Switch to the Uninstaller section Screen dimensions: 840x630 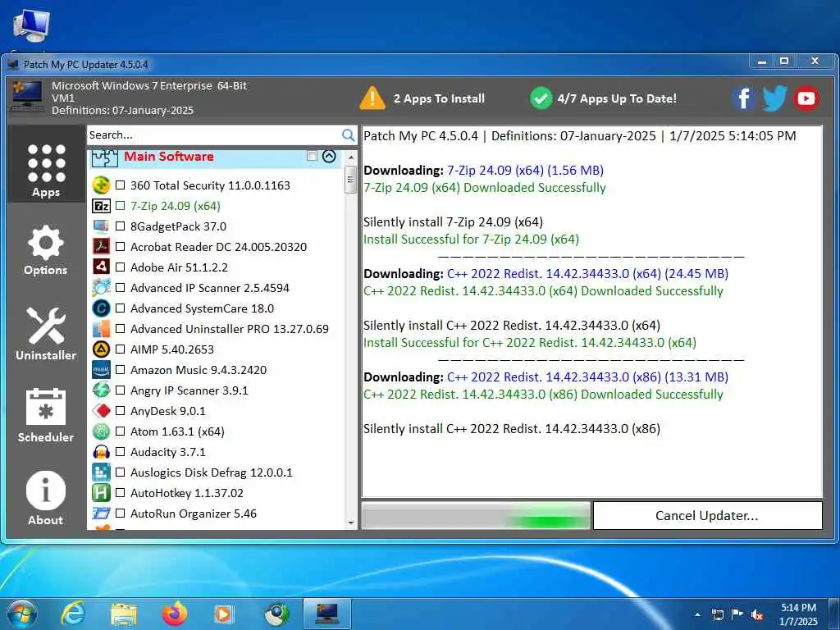tap(46, 335)
